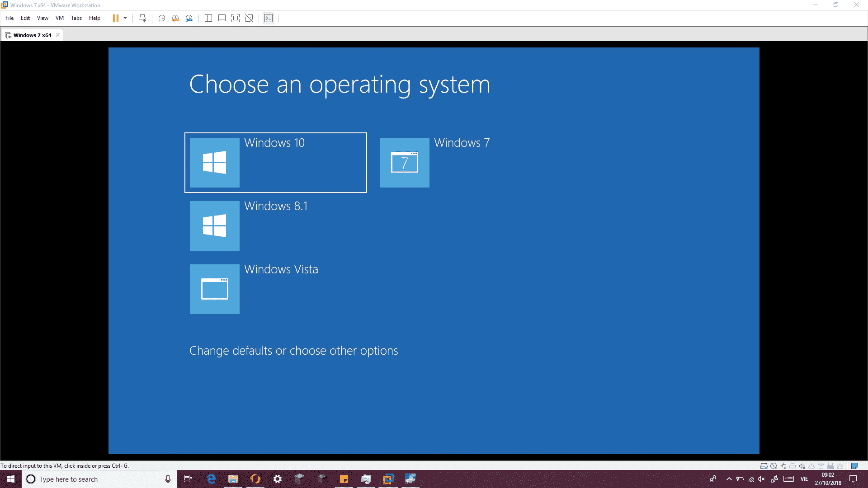The image size is (868, 488).
Task: Click the printer device status icon
Action: [x=793, y=466]
